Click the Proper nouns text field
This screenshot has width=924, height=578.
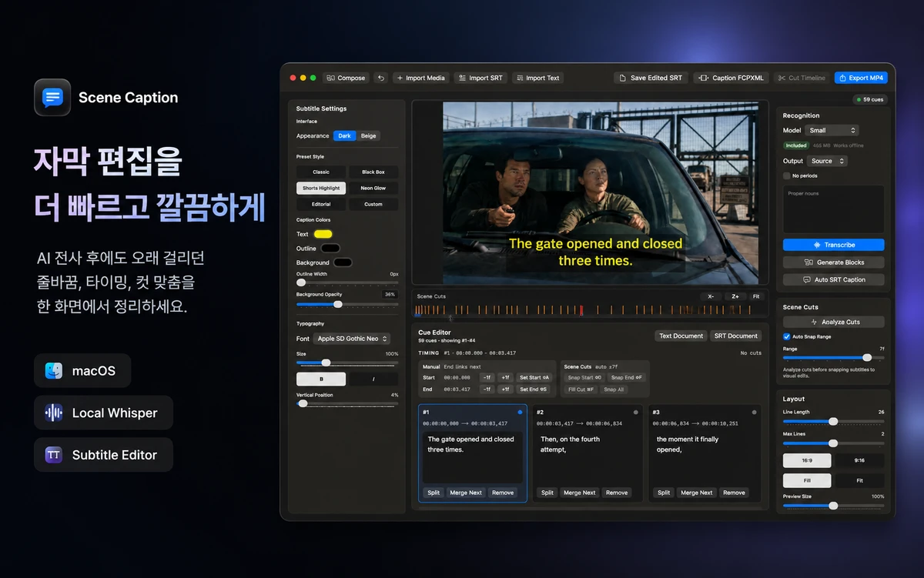pyautogui.click(x=833, y=209)
